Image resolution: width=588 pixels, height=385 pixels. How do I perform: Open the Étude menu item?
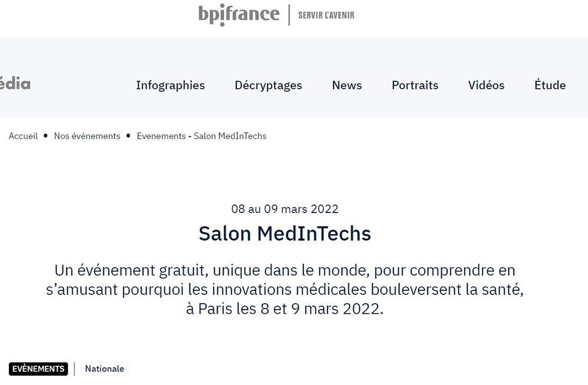550,85
